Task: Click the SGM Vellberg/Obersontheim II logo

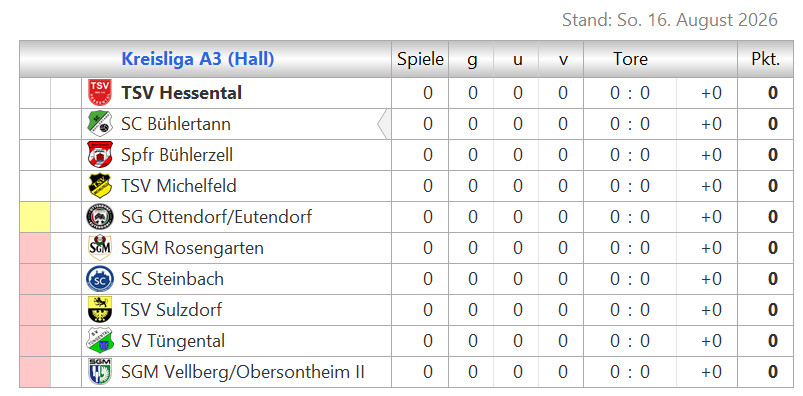Action: click(99, 372)
